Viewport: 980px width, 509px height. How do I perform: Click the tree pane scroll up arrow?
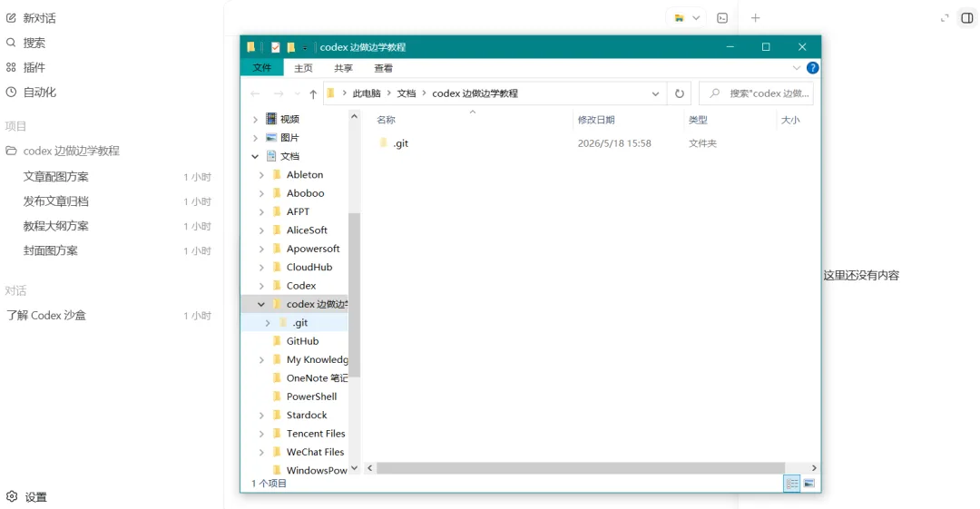coord(355,116)
